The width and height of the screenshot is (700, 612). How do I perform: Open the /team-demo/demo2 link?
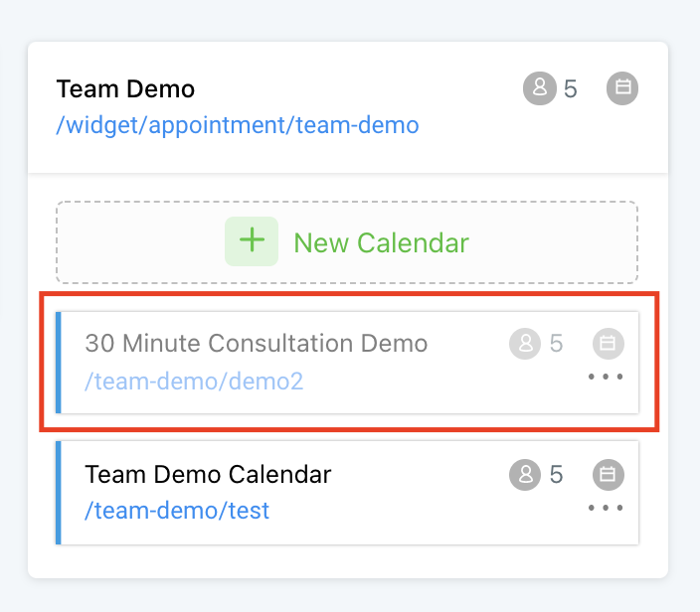point(194,381)
